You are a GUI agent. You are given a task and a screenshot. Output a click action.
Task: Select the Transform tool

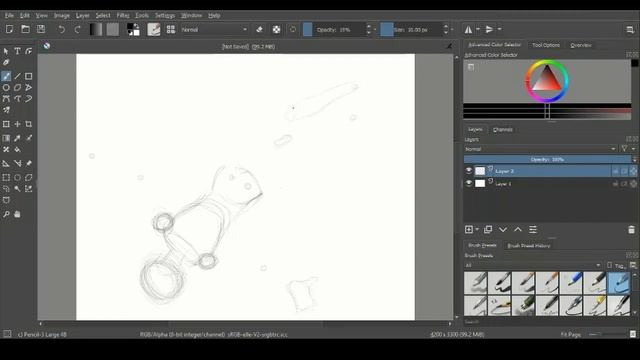click(6, 124)
